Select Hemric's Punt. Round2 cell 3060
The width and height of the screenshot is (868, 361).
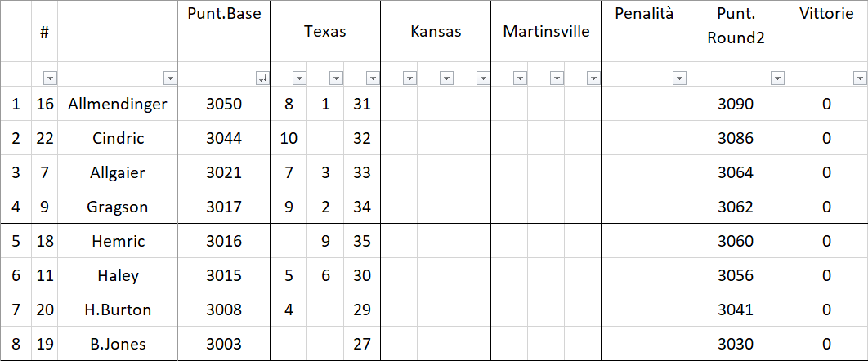[736, 241]
